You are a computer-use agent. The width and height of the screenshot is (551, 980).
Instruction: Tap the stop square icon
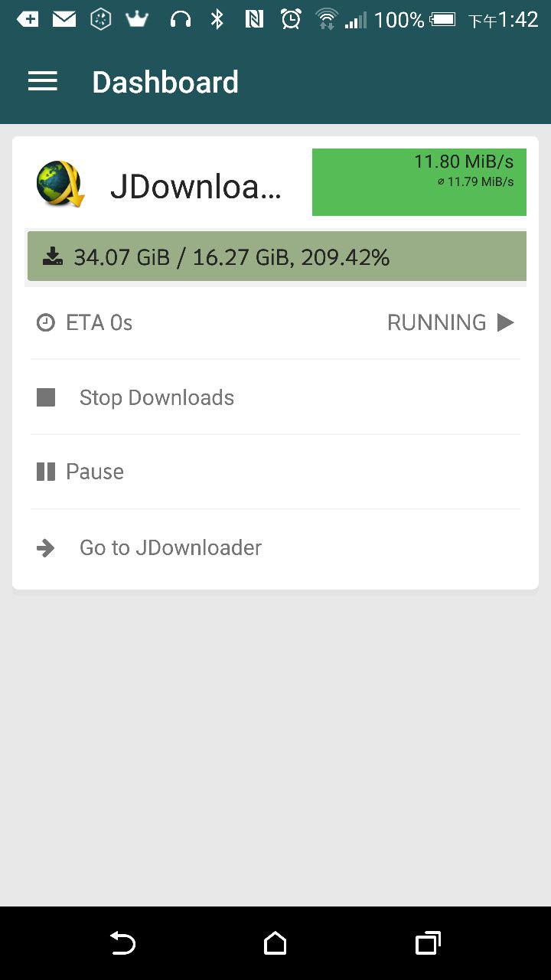click(x=46, y=397)
